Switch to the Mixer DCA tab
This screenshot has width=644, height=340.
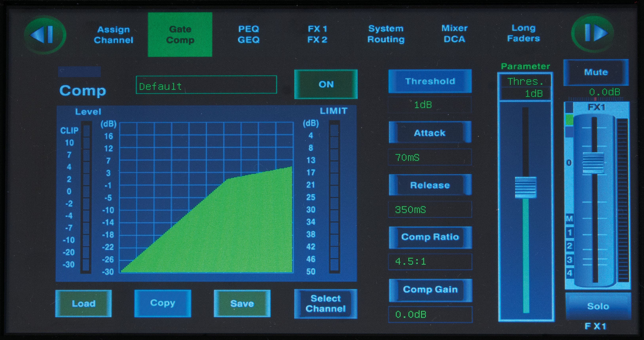point(454,34)
